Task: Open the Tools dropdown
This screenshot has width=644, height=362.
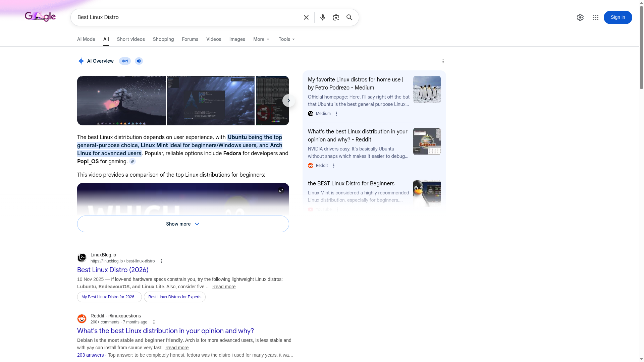Action: pos(286,39)
